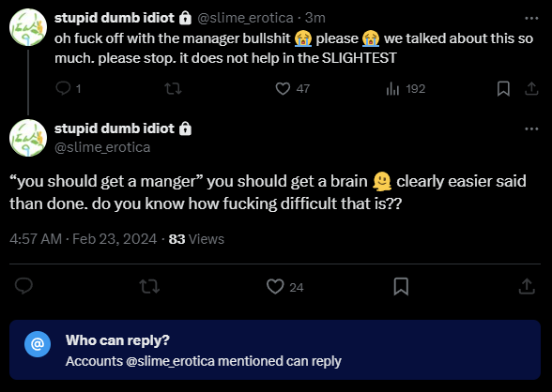
Task: Open @slime_erotica handle on the main tweet
Action: pos(102,147)
